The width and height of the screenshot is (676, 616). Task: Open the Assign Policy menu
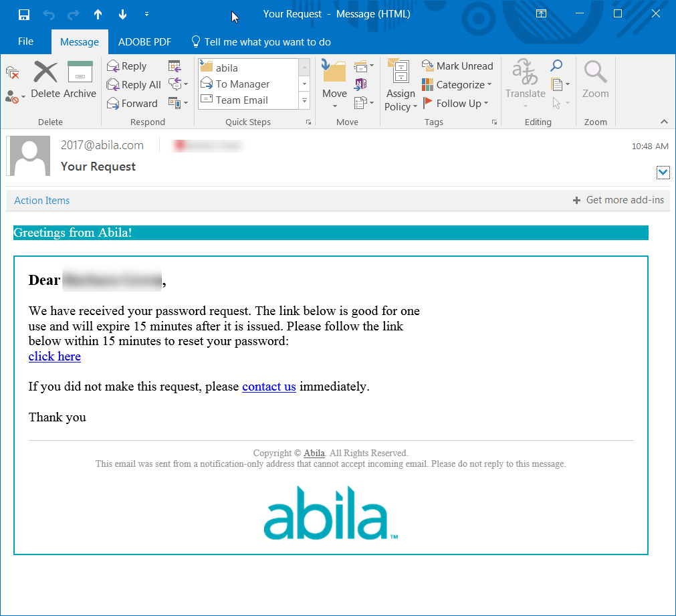click(401, 84)
